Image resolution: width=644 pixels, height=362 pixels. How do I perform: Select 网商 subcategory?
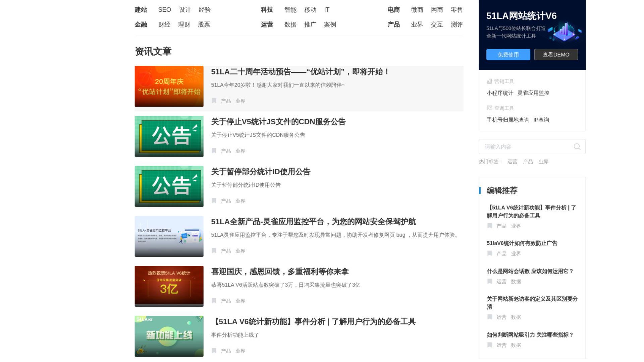pyautogui.click(x=437, y=10)
